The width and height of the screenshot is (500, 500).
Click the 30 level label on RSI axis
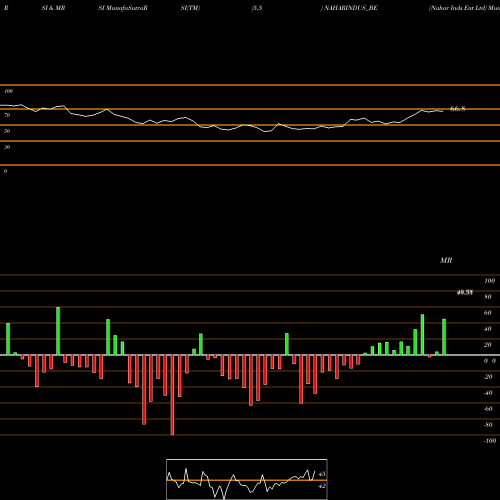coord(7,147)
